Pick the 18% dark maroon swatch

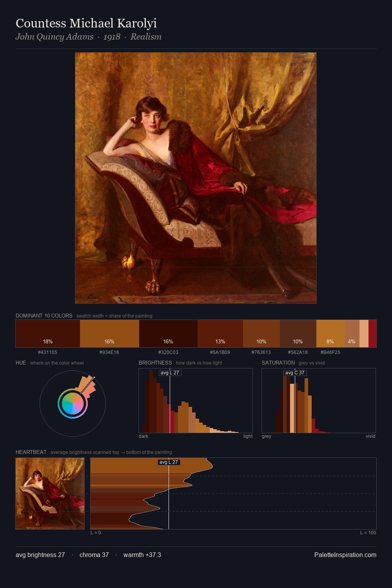pos(48,334)
